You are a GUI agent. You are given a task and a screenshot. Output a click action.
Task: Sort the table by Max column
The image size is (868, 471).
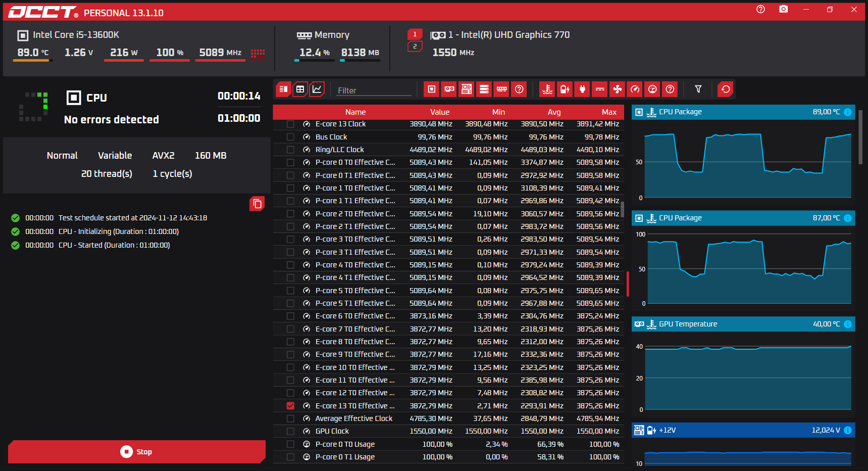point(609,112)
